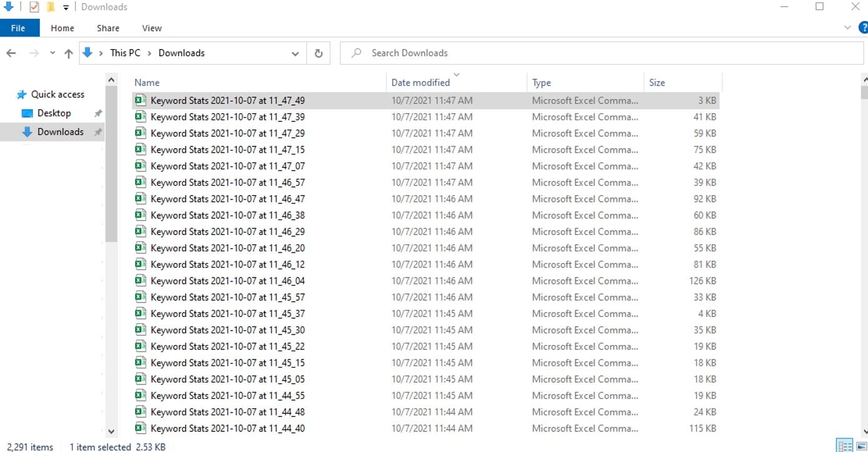Click the 115 KB size cell
This screenshot has width=868, height=452.
(x=703, y=428)
